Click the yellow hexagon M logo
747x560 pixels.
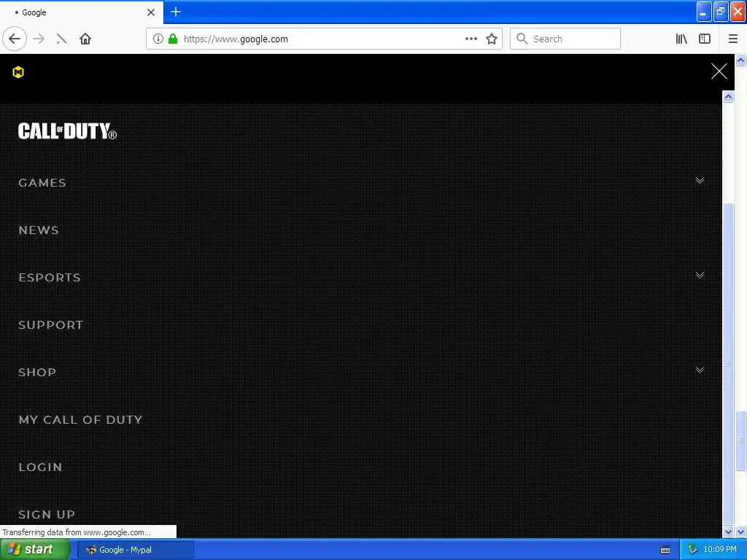point(18,72)
